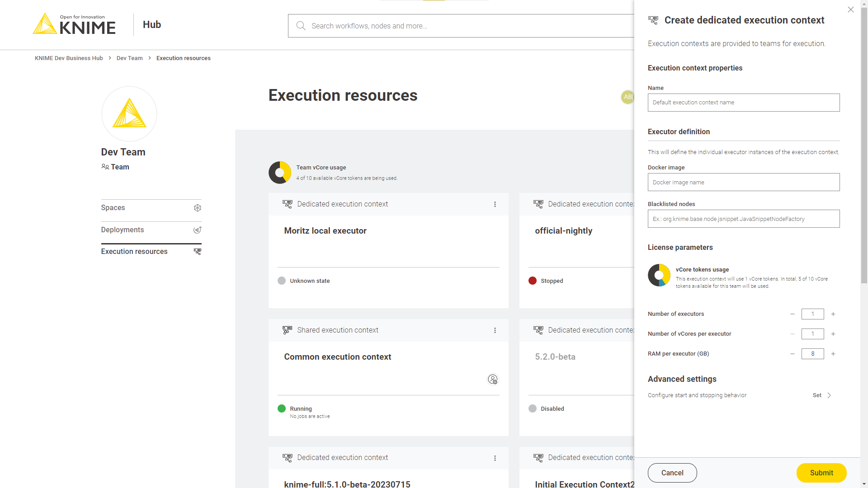
Task: Open knime-full:5.1.0-beta-20230715 title
Action: pyautogui.click(x=347, y=484)
